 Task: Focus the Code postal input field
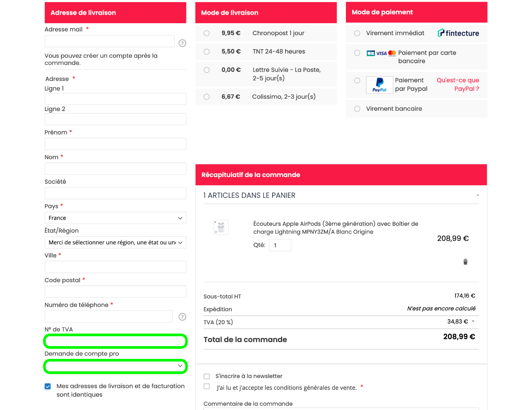click(x=115, y=292)
